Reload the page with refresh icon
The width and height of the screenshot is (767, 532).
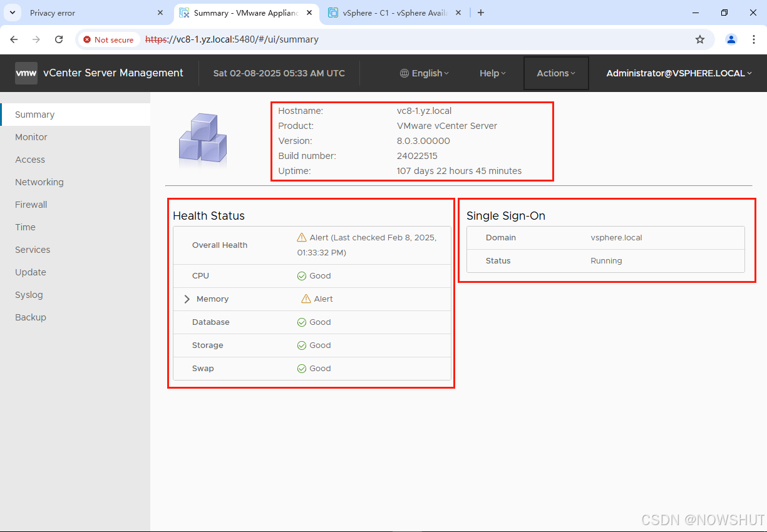click(x=59, y=39)
